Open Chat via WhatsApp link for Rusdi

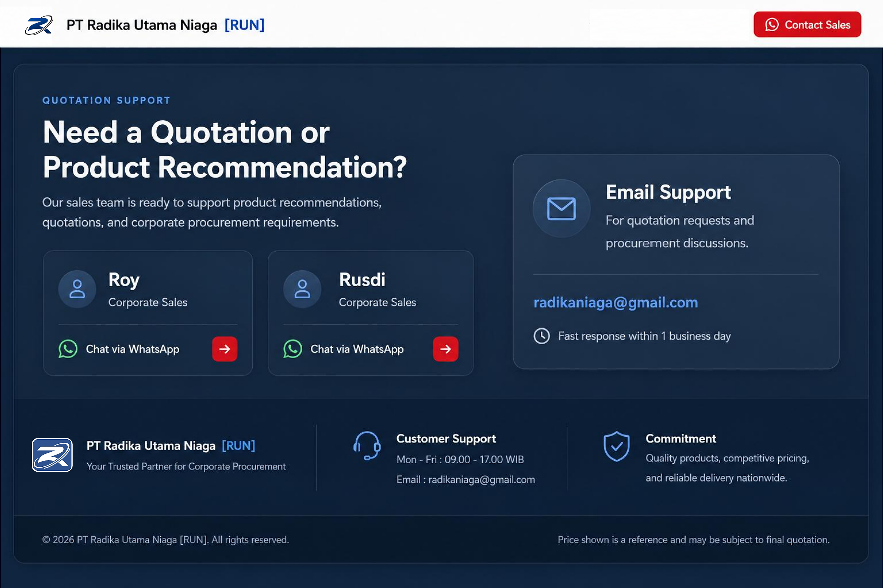[x=357, y=349]
